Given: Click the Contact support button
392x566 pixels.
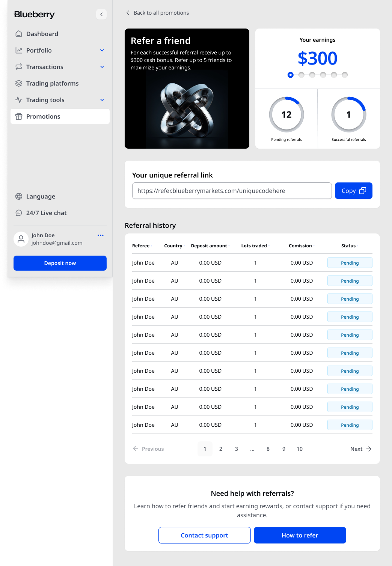Looking at the screenshot, I should tap(205, 535).
